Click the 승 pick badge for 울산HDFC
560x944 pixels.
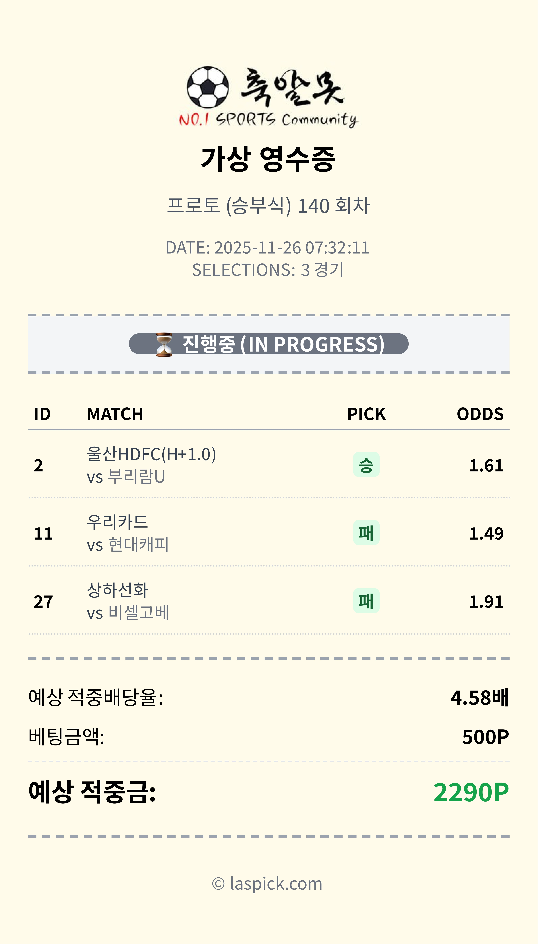tap(366, 464)
